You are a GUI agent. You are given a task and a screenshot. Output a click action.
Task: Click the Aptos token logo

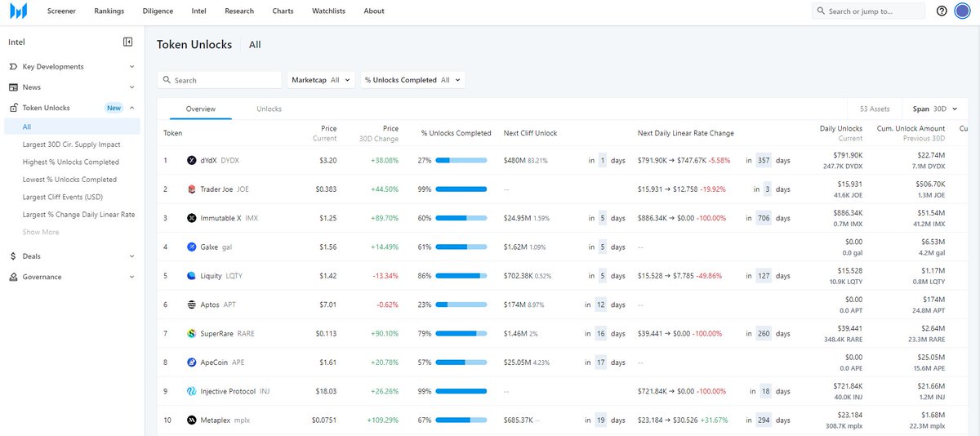click(x=192, y=305)
